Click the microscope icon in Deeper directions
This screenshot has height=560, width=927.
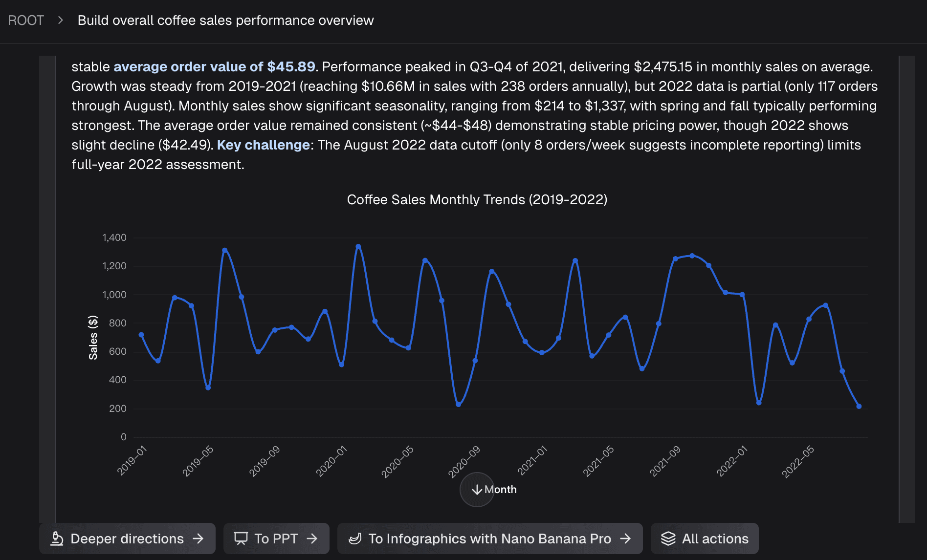57,538
